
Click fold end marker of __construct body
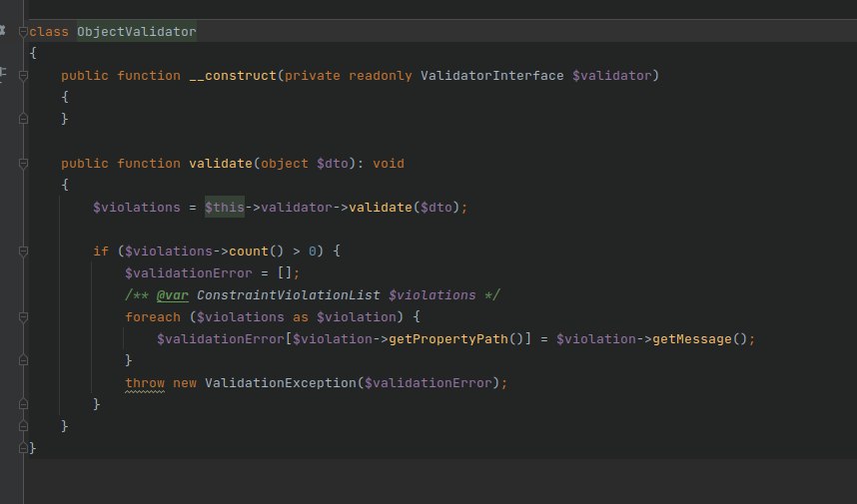[23, 119]
